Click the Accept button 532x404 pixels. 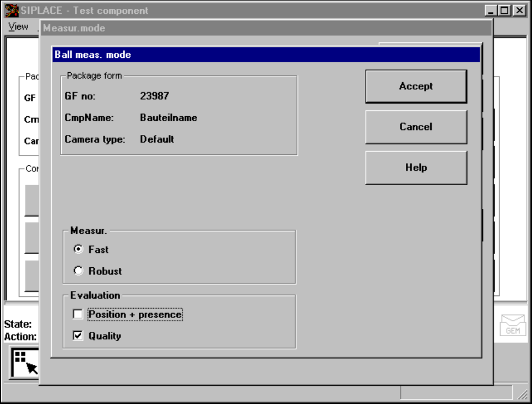click(x=416, y=86)
